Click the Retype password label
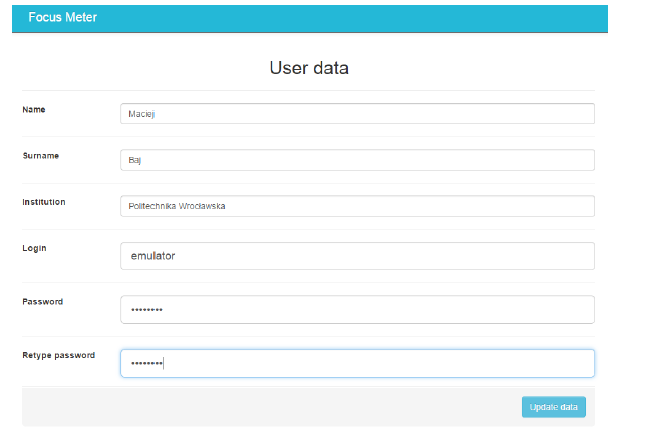 coord(59,355)
